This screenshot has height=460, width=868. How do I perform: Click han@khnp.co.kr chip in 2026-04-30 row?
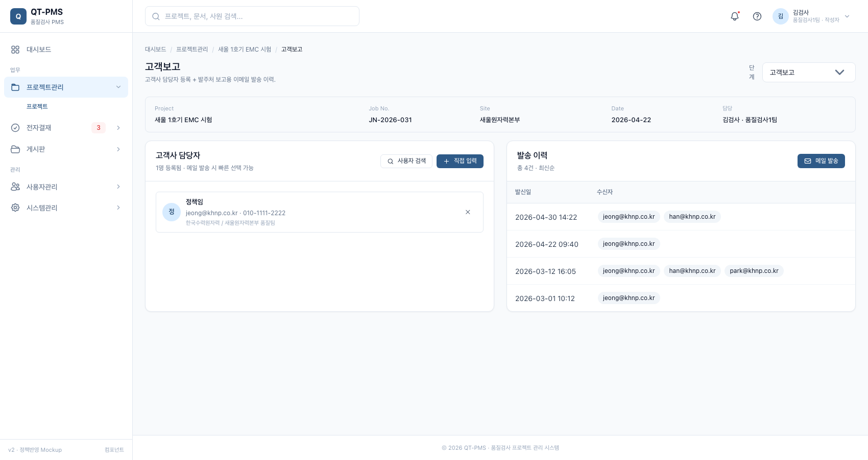(692, 217)
